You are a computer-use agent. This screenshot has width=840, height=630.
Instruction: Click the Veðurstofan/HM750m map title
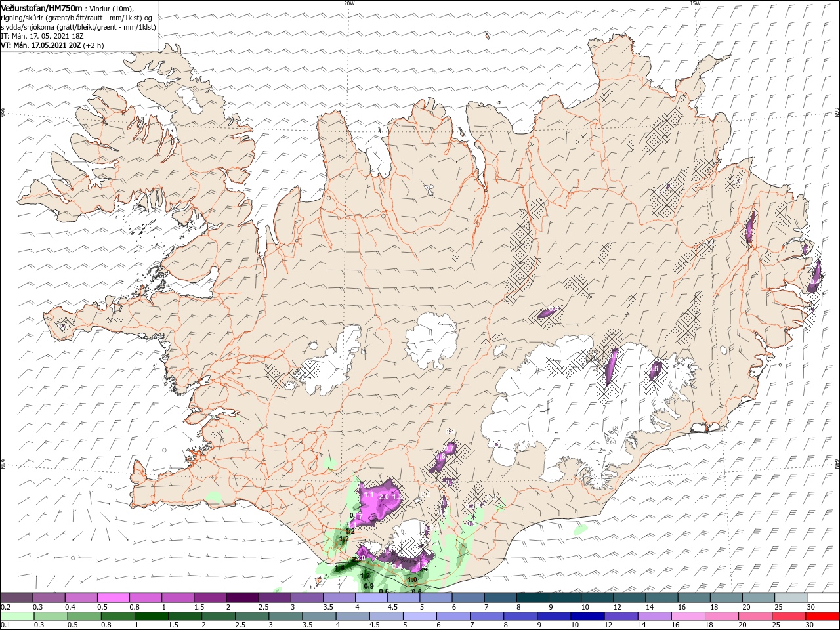[x=41, y=7]
